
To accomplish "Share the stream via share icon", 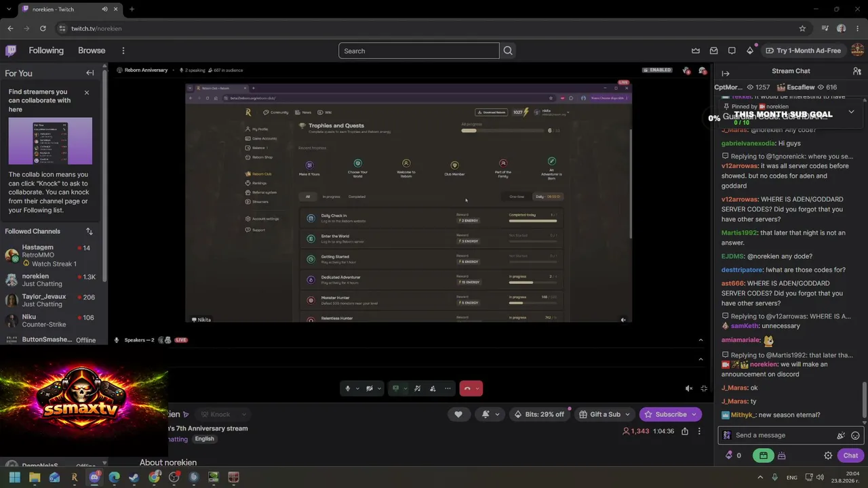I will (x=685, y=431).
